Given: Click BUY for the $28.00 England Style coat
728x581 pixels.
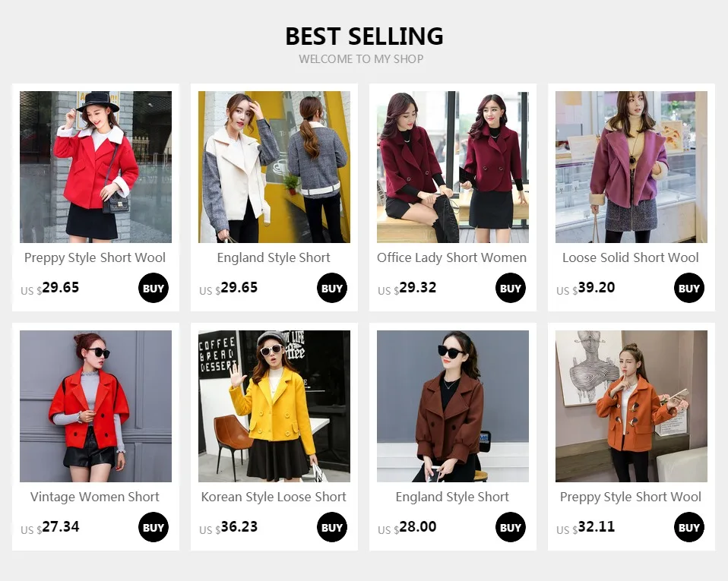Looking at the screenshot, I should 510,527.
